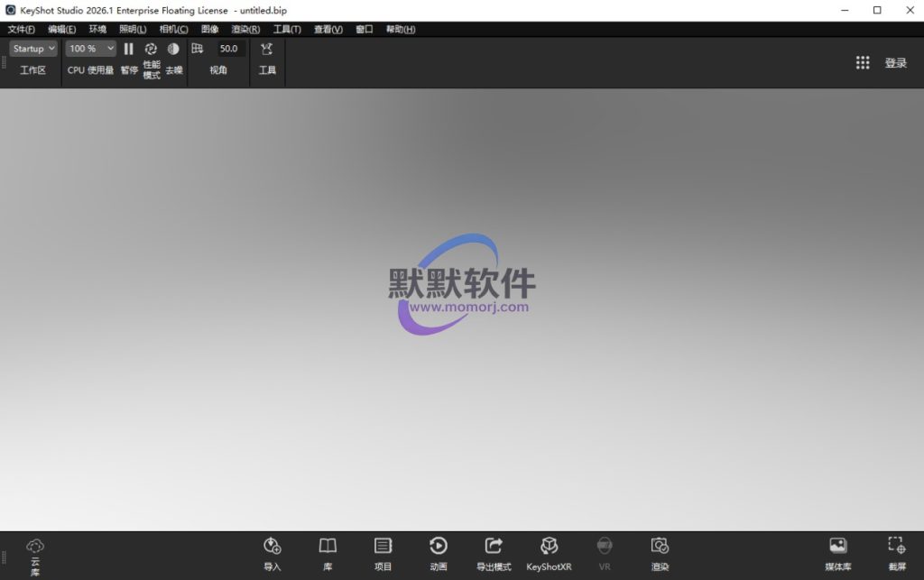The image size is (924, 580).
Task: Open the 文件(F) menu
Action: [22, 29]
